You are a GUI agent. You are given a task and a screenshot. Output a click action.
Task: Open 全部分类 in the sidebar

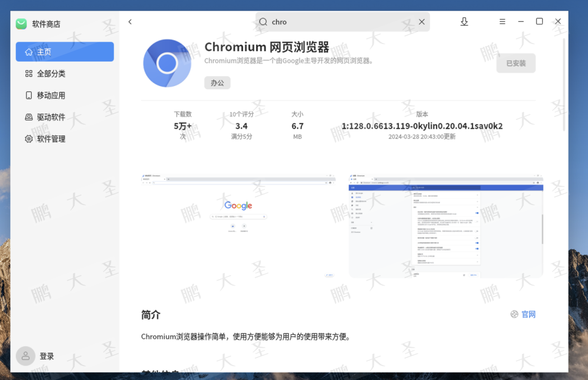(65, 74)
